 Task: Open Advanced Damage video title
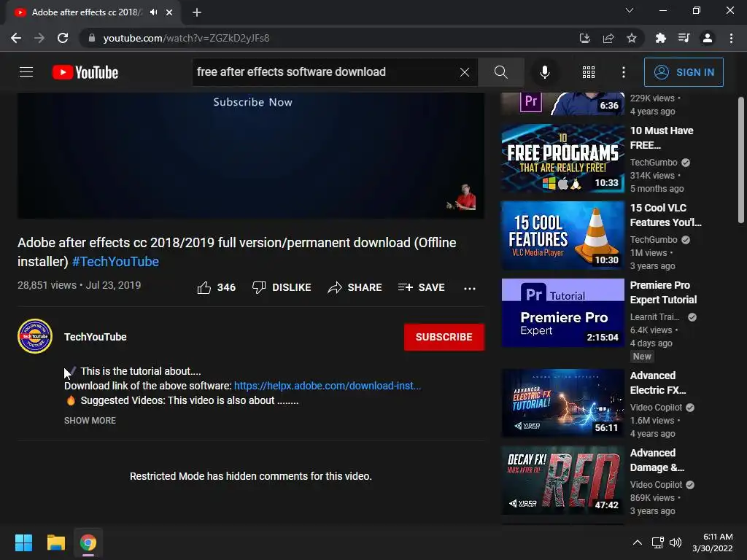click(657, 460)
